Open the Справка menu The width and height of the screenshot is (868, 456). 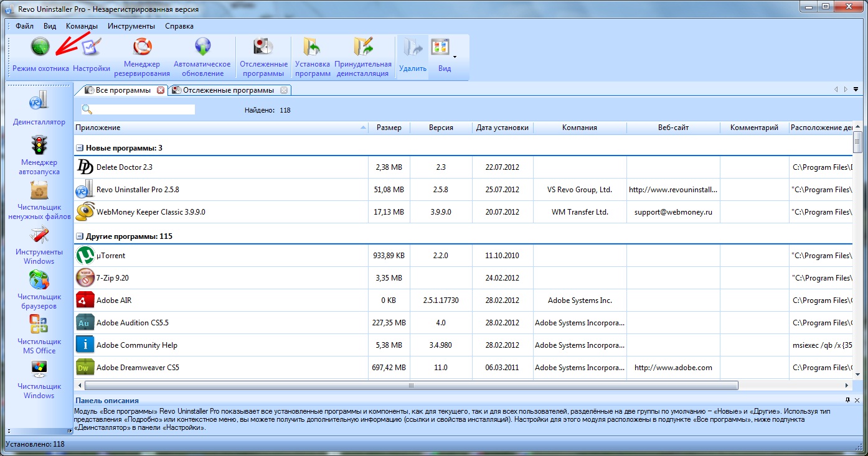tap(179, 26)
